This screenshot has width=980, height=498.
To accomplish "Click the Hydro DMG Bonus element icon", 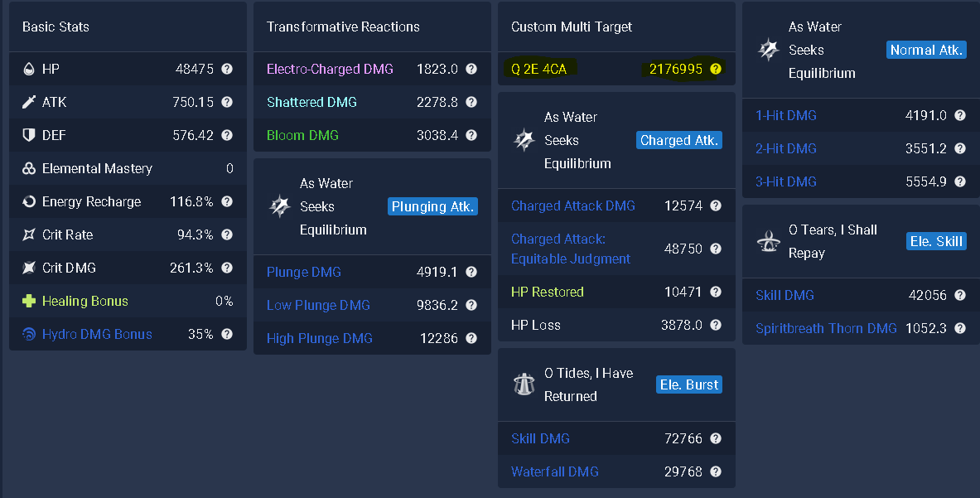I will [x=29, y=334].
